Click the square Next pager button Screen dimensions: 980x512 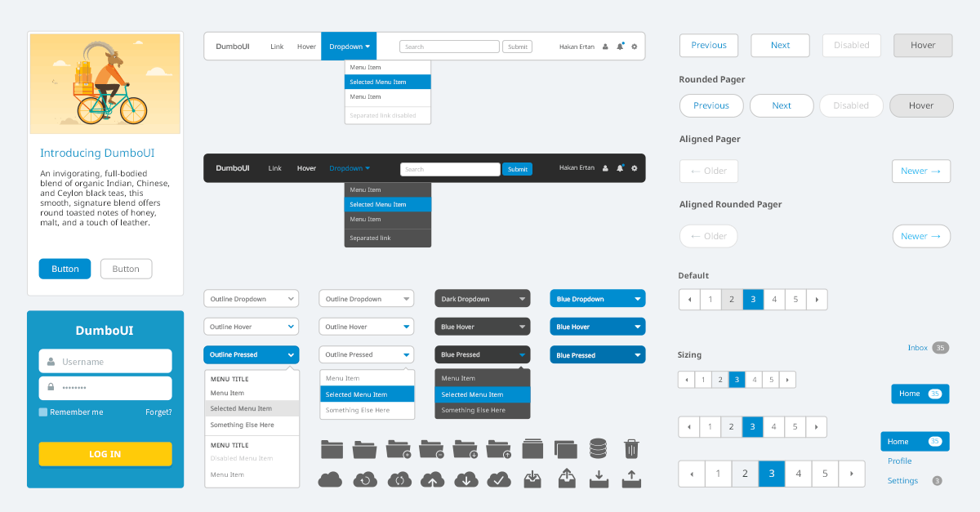[x=780, y=46]
